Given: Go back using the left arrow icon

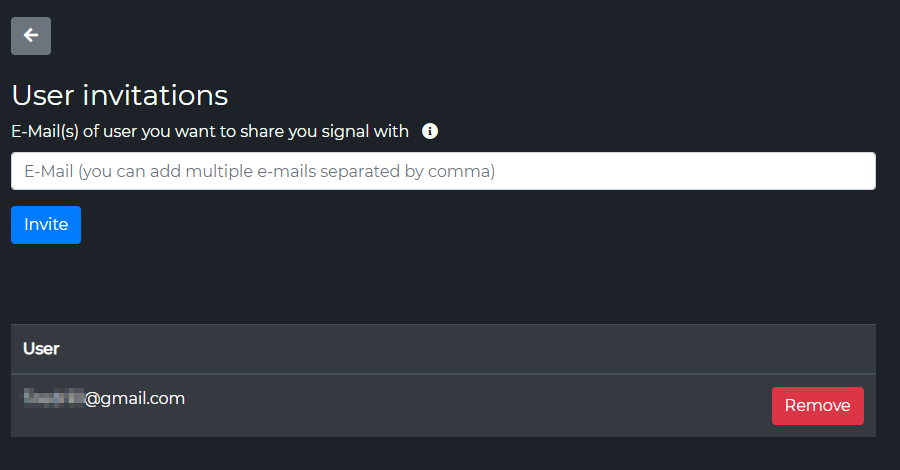Looking at the screenshot, I should [x=31, y=36].
